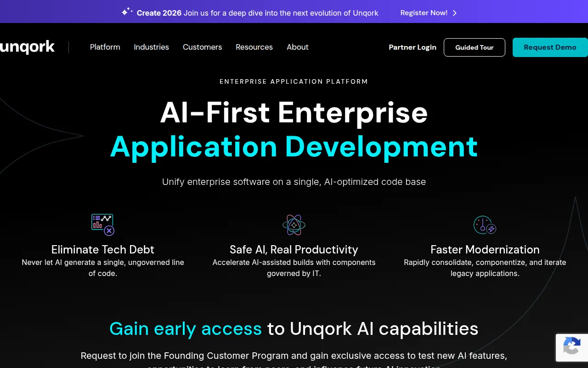Click the Eliminate Tech Debt chart icon
Image resolution: width=588 pixels, height=368 pixels.
[103, 225]
